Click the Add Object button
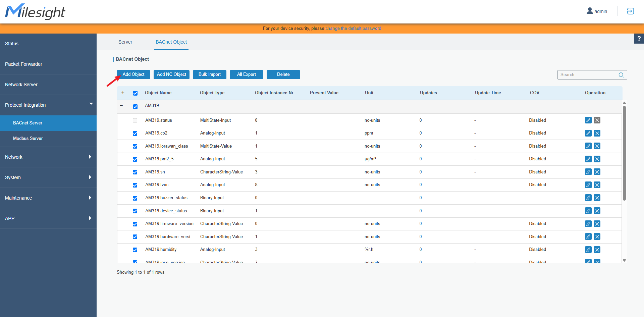The image size is (644, 317). (x=133, y=74)
